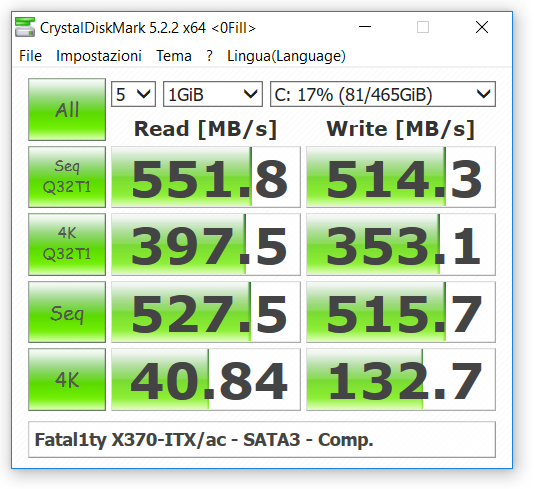Run all benchmarks with the All button
This screenshot has height=489, width=534.
67,109
